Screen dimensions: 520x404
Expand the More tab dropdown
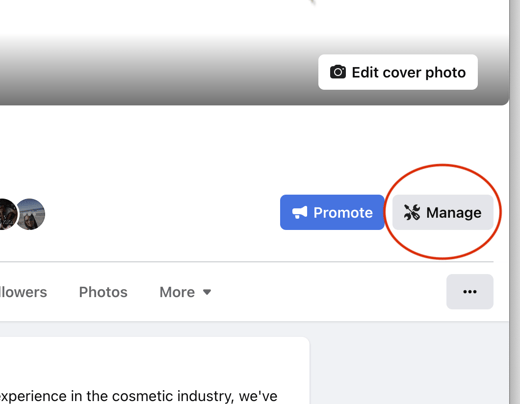tap(185, 292)
